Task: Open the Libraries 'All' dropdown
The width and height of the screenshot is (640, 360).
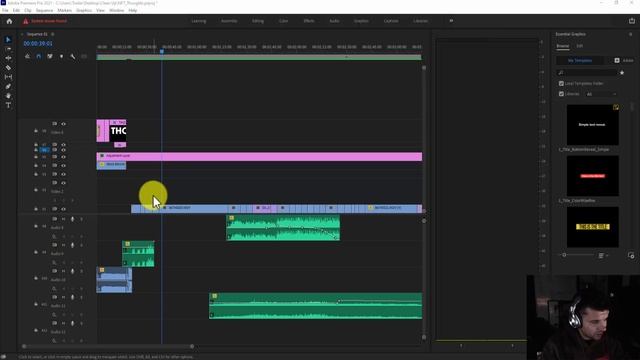Action: (x=601, y=94)
